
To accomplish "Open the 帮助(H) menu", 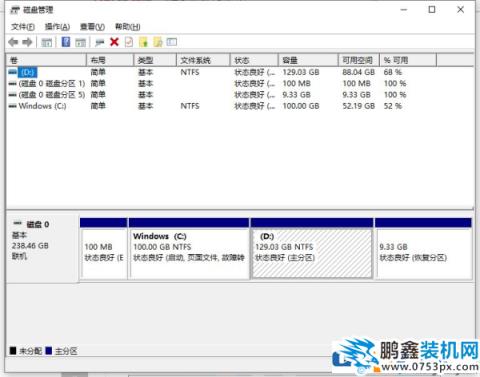I will point(128,27).
